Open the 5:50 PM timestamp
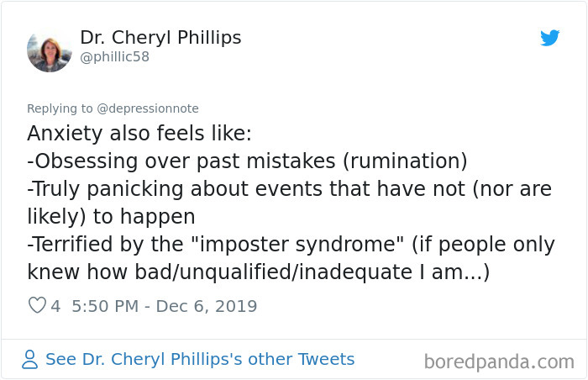 (x=105, y=307)
